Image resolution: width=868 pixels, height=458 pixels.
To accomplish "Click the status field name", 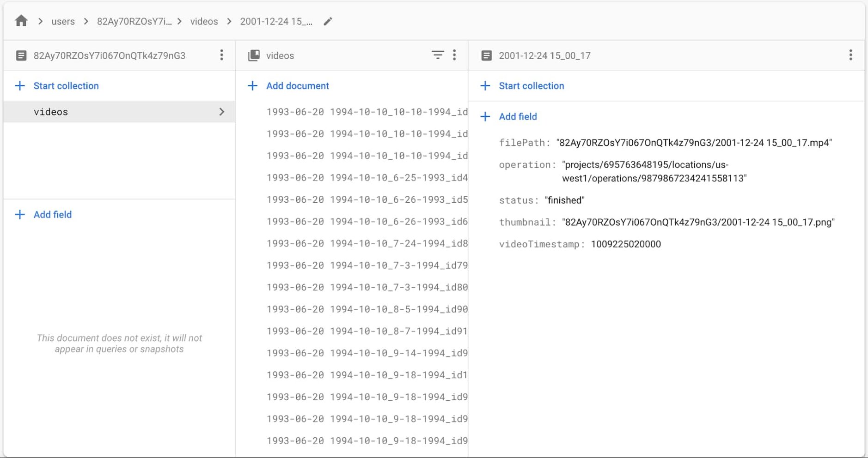I will [x=519, y=200].
